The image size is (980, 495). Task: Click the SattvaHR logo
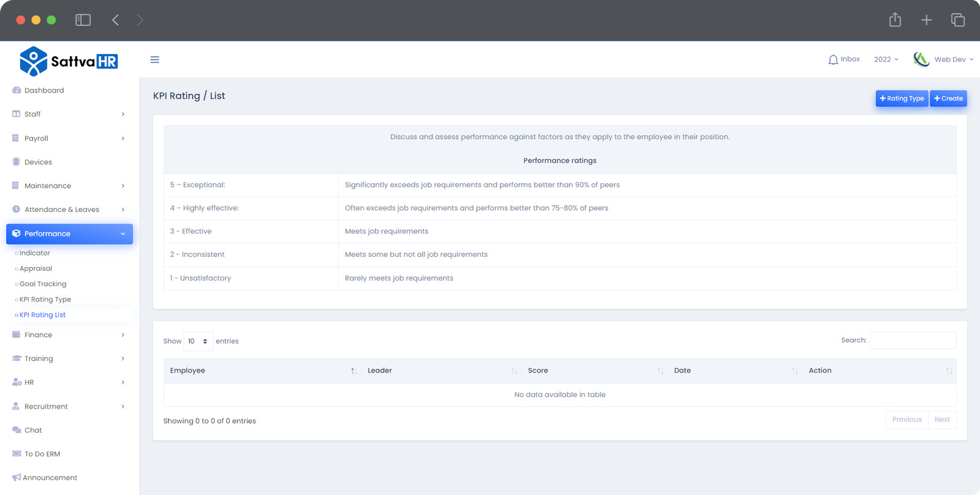pos(69,61)
